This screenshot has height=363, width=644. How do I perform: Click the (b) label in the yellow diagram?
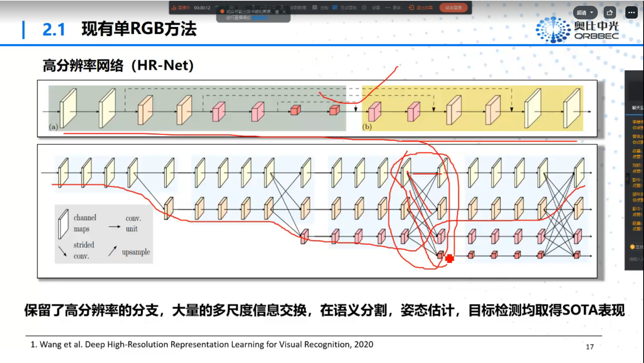coord(367,126)
